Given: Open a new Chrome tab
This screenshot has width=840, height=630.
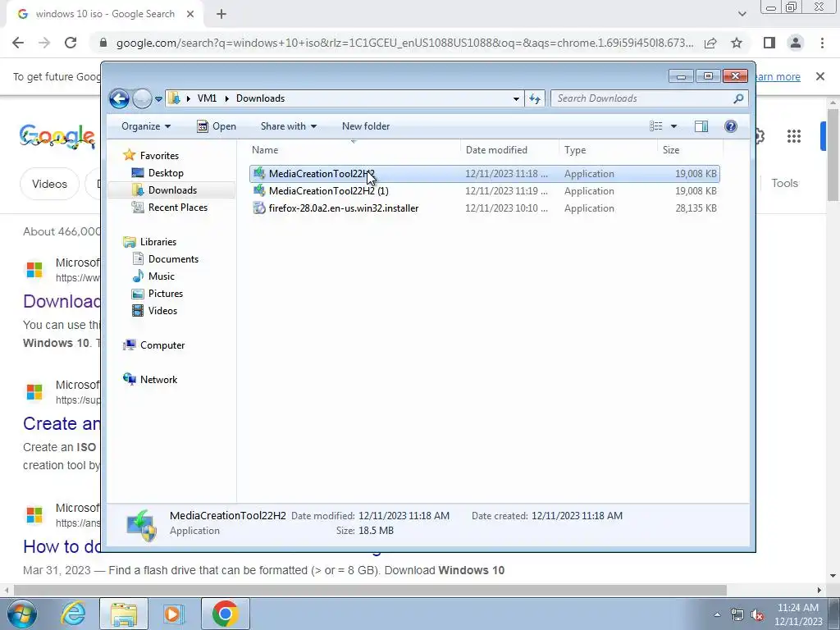Looking at the screenshot, I should pyautogui.click(x=221, y=14).
